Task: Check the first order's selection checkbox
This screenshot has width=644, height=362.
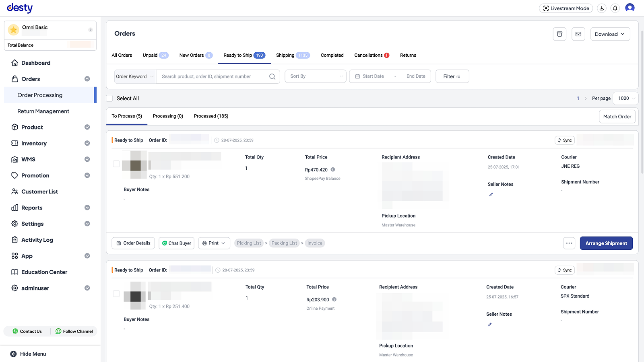Action: (x=116, y=164)
